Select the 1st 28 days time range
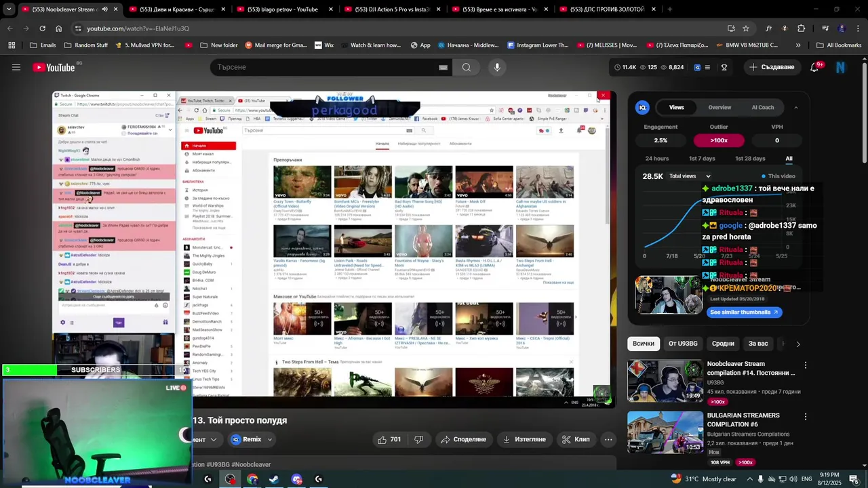This screenshot has width=868, height=488. [x=751, y=159]
